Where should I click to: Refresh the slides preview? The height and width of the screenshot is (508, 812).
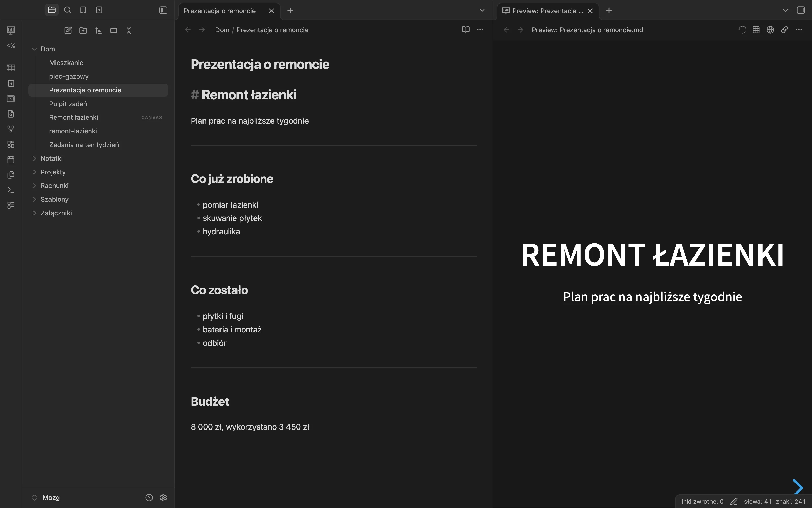tap(742, 30)
